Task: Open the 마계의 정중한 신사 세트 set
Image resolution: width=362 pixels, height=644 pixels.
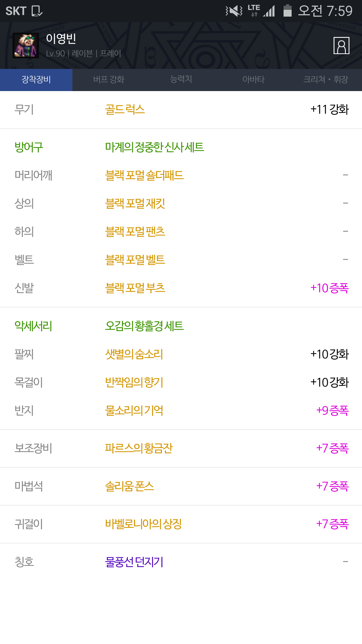Action: click(154, 147)
